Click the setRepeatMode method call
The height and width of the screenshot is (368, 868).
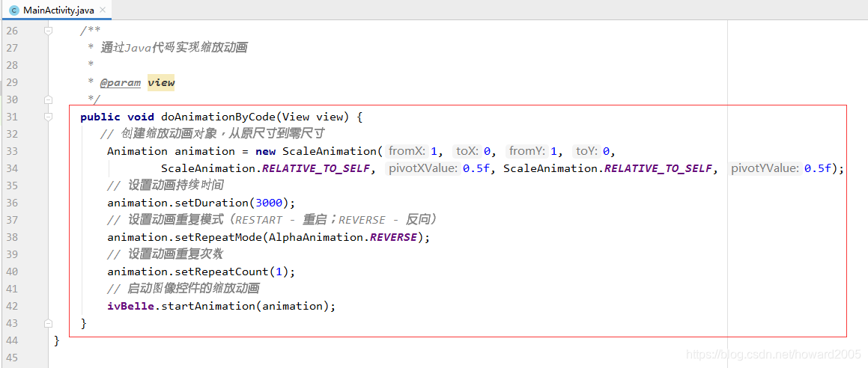pos(218,237)
